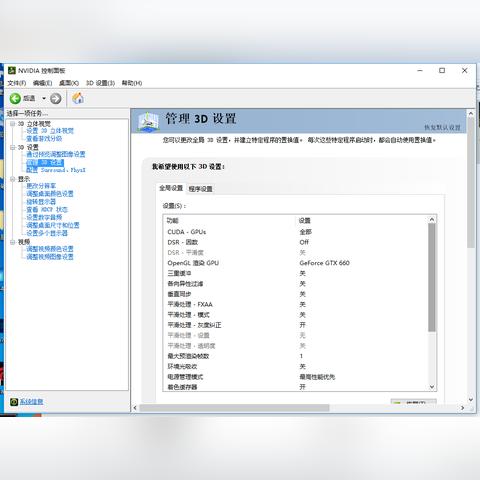Open the 编辑(E) menu

(x=42, y=83)
